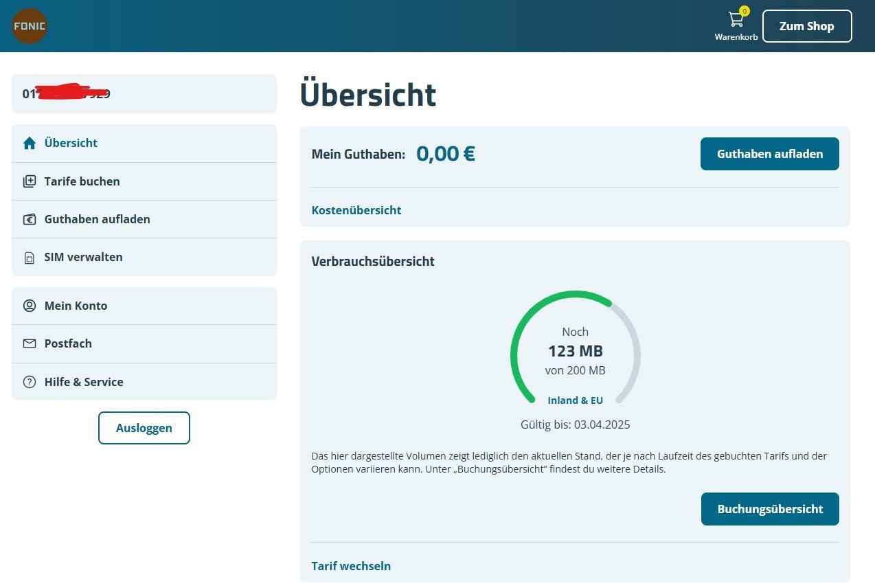Image resolution: width=875 pixels, height=588 pixels.
Task: Open the Buchungsübersicht button
Action: click(769, 509)
